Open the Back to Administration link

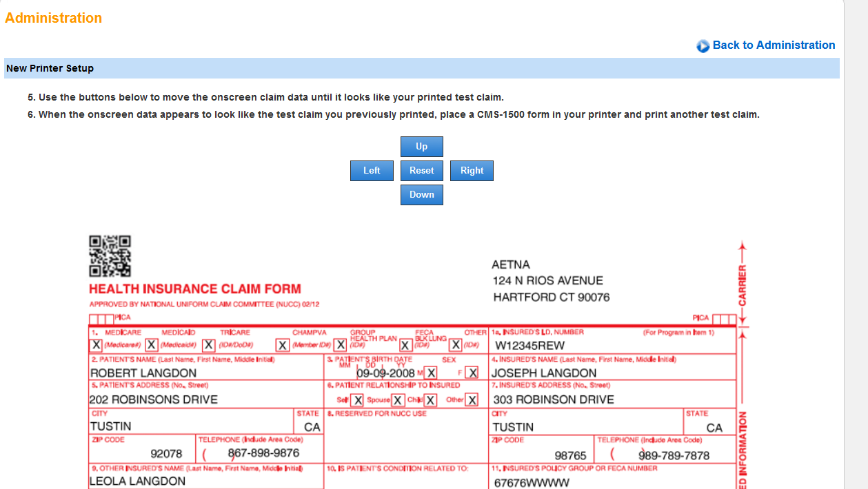[774, 45]
